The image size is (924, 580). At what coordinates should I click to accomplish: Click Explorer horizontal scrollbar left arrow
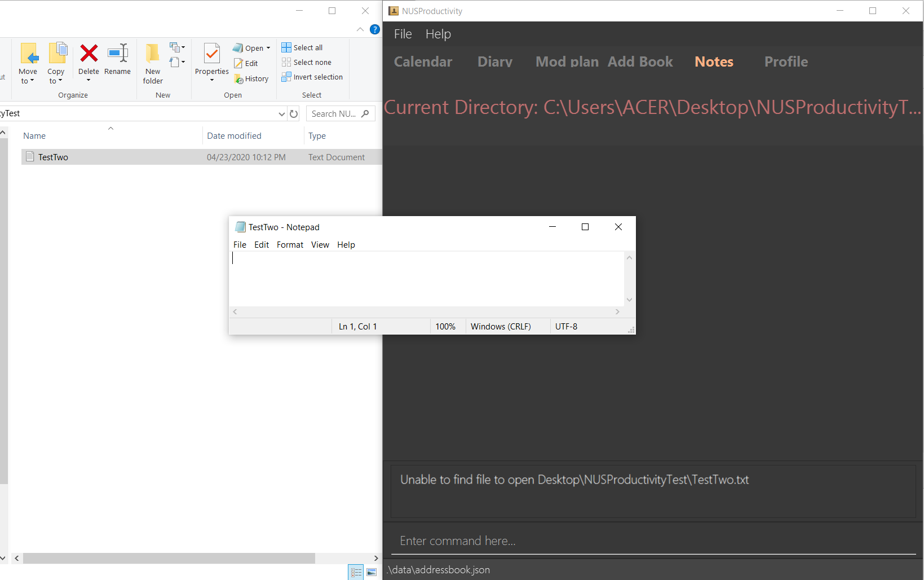point(17,558)
